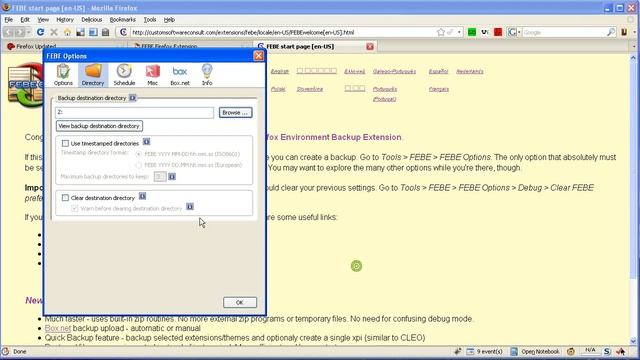
Task: Enable Clear destination directory checkbox
Action: [65, 198]
